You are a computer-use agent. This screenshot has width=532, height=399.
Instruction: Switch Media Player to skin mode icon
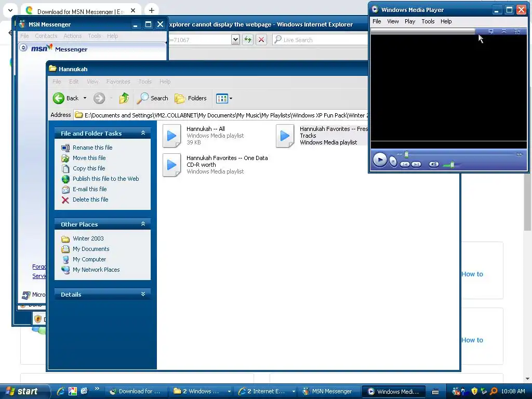517,32
